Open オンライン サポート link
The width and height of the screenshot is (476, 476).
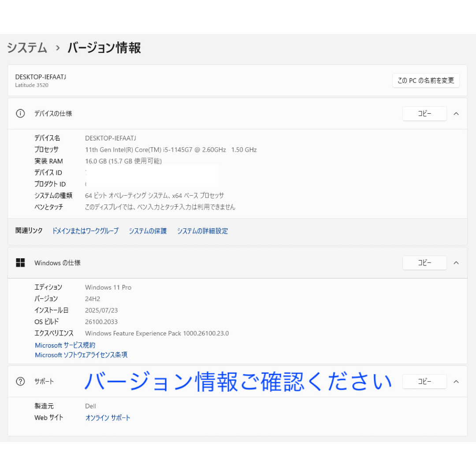click(108, 418)
